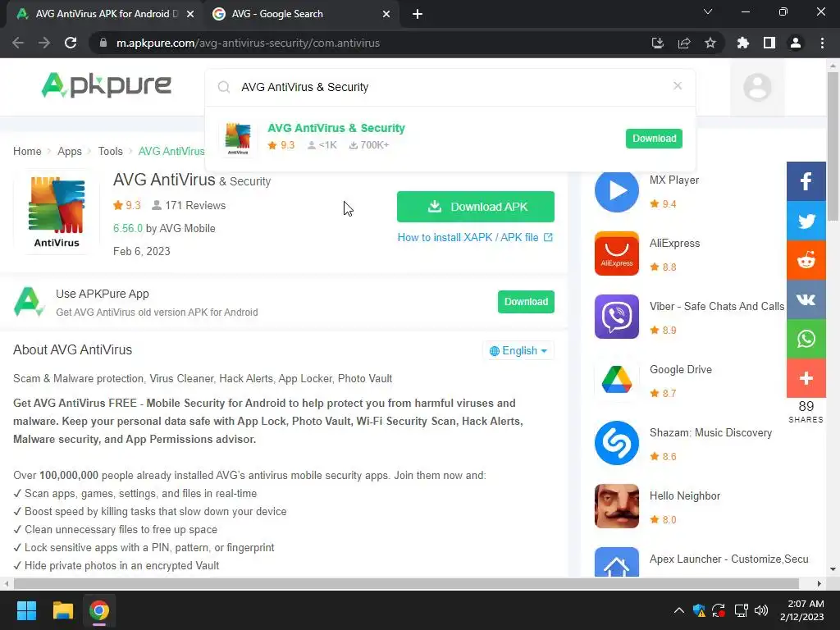
Task: Open MX Player app icon
Action: 617,190
